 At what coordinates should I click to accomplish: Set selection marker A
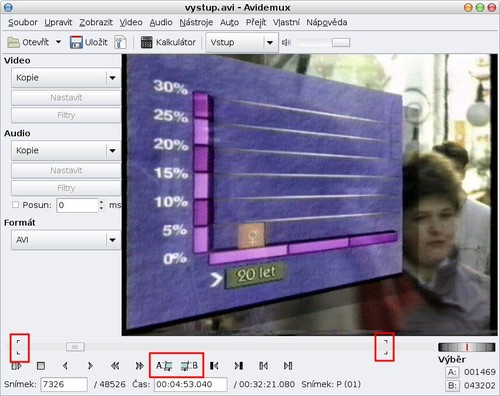pos(164,366)
